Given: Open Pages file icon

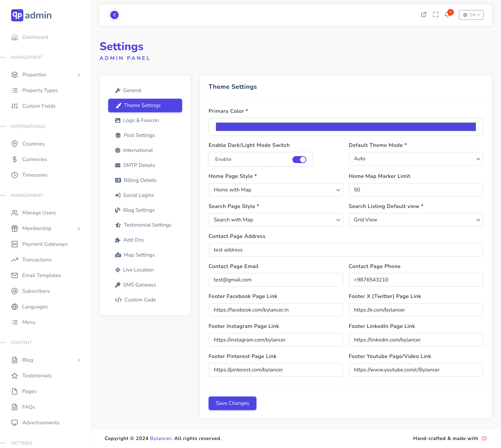Looking at the screenshot, I should pos(14,391).
